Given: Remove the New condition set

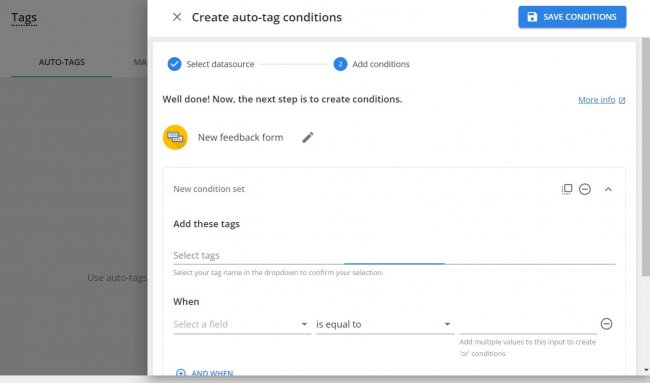Looking at the screenshot, I should [x=585, y=189].
